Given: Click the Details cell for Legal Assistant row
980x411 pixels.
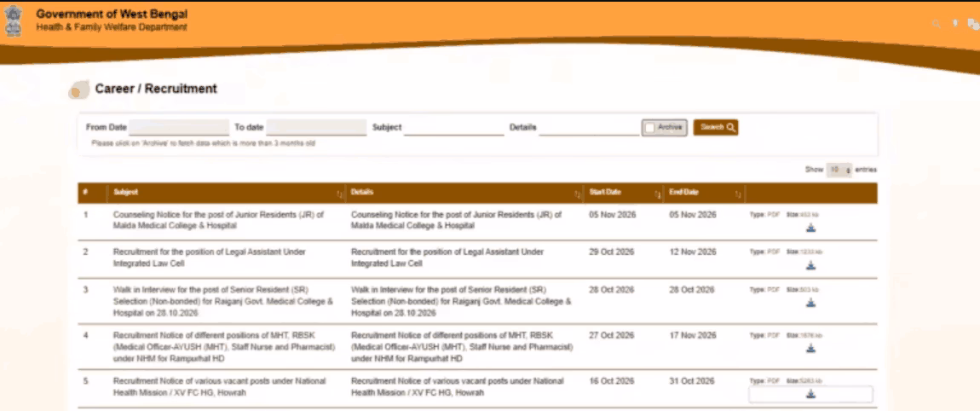Looking at the screenshot, I should (x=447, y=258).
